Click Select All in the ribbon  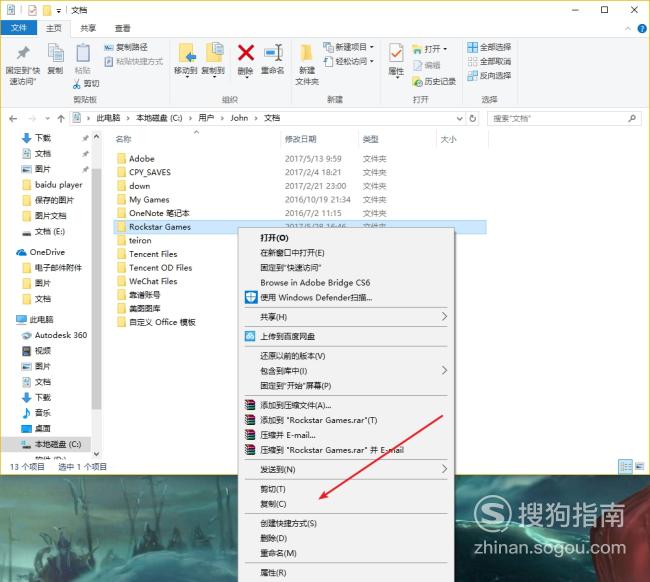pos(489,47)
